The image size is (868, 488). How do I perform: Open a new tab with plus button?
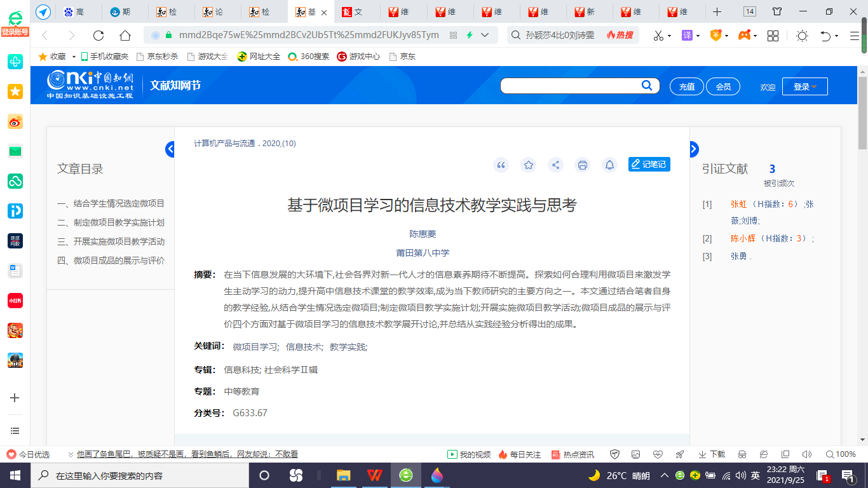click(x=717, y=11)
